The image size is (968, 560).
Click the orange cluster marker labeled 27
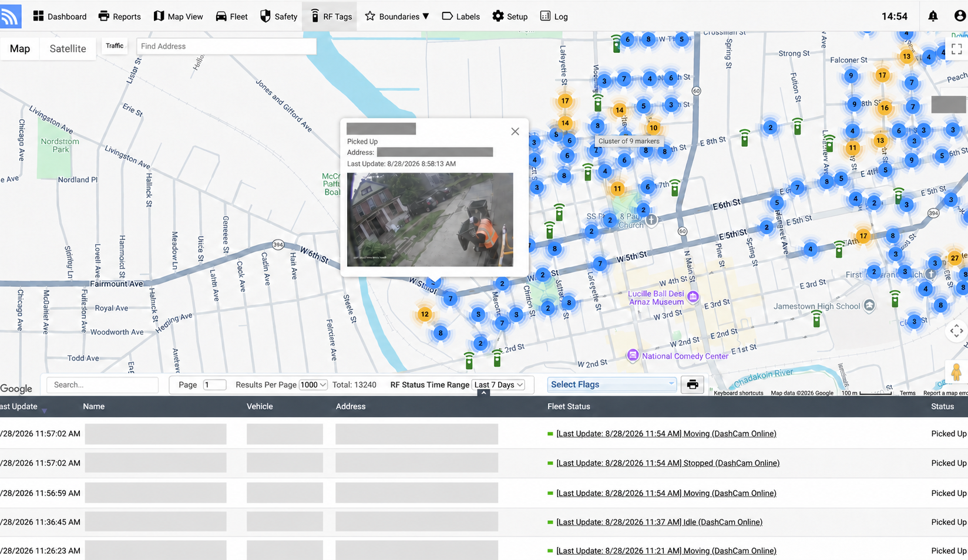pyautogui.click(x=955, y=258)
